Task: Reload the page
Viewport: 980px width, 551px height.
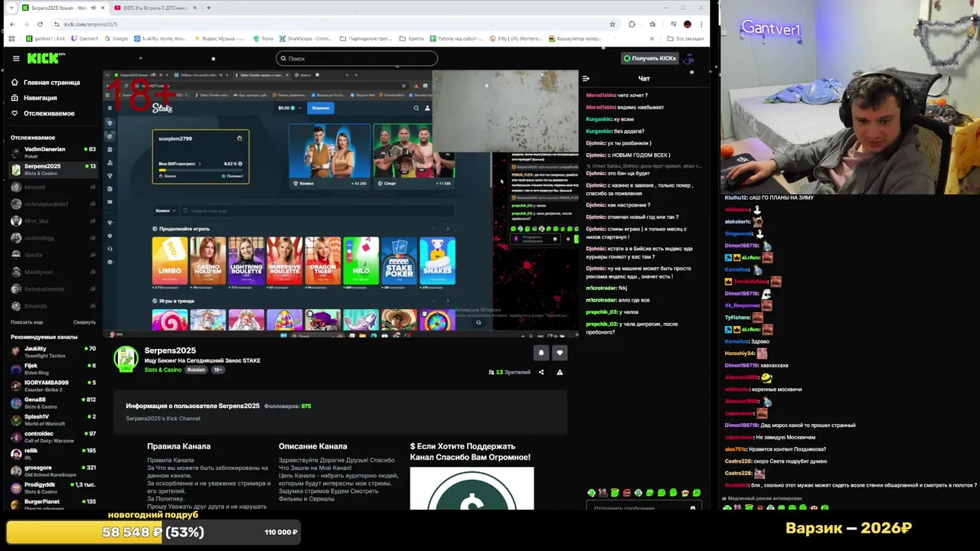Action: [41, 24]
